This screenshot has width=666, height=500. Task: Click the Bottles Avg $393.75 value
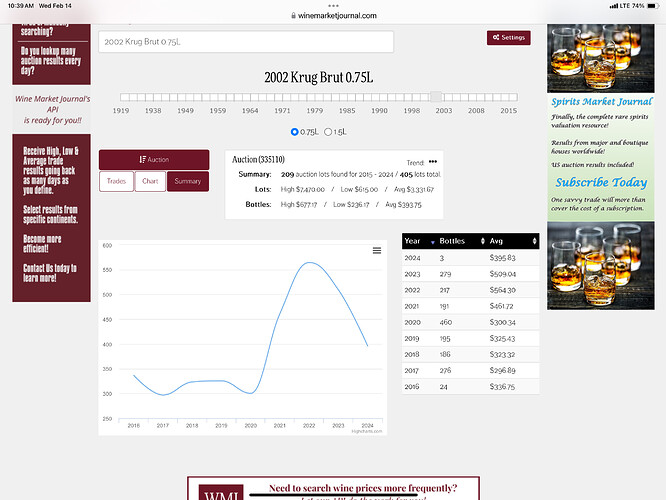[403, 205]
